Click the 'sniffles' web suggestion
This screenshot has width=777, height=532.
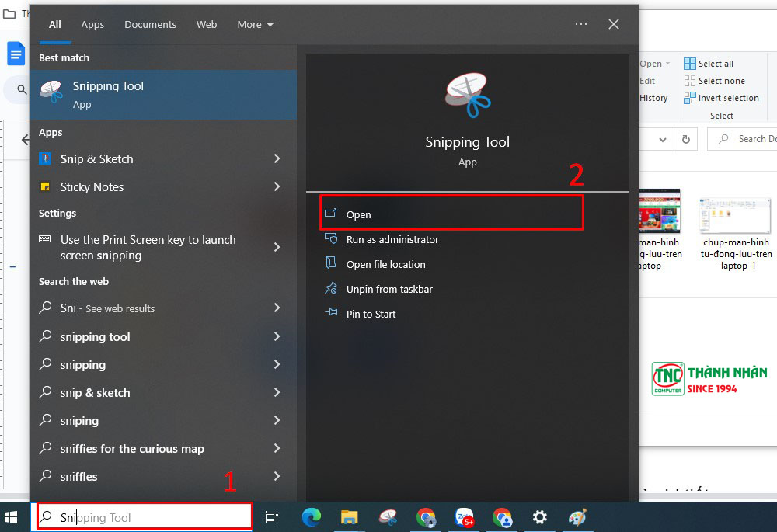[x=78, y=477]
